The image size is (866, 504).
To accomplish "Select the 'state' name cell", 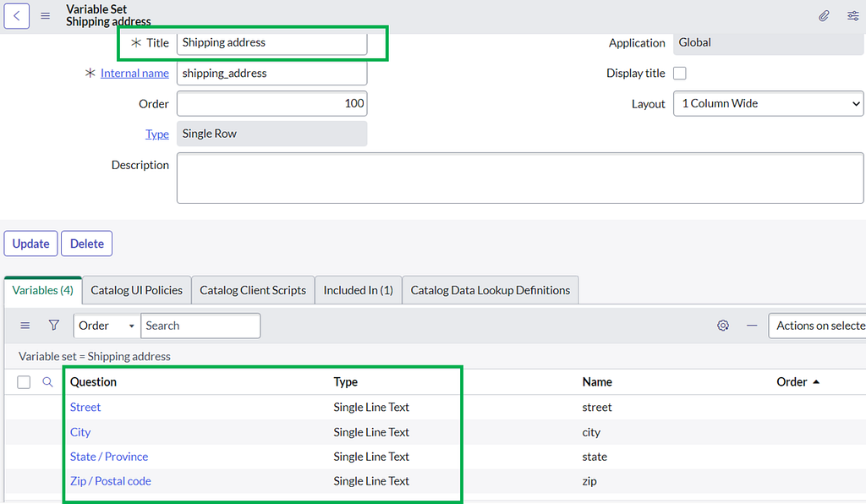I will (595, 457).
